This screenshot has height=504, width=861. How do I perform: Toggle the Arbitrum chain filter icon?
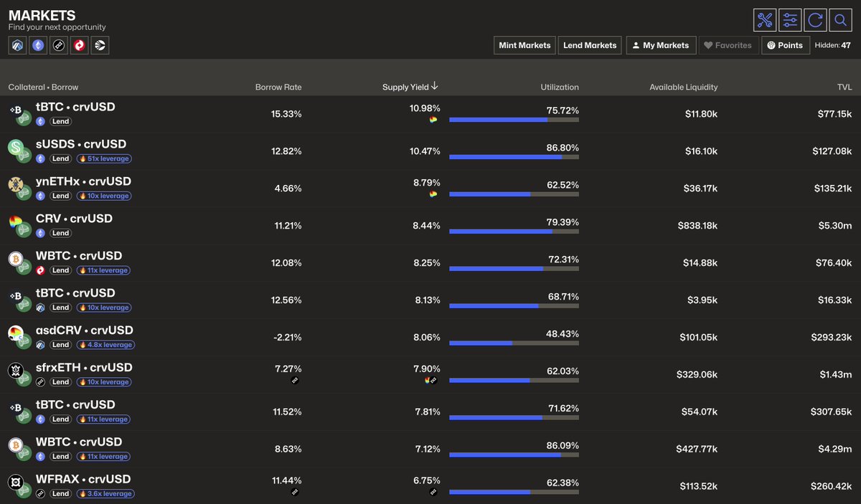pyautogui.click(x=17, y=45)
